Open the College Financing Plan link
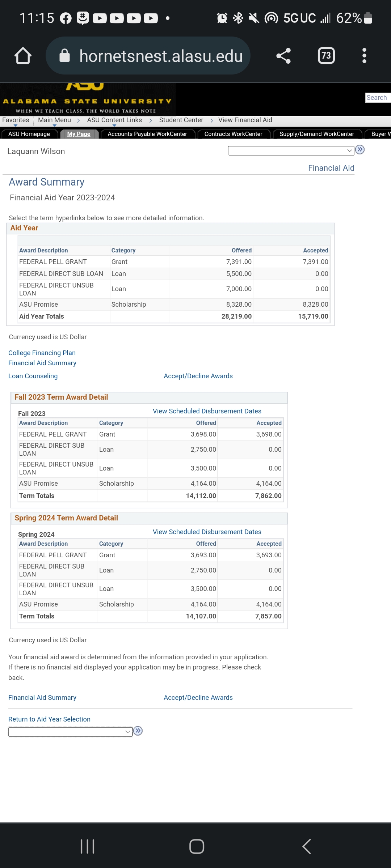391x868 pixels. (42, 353)
